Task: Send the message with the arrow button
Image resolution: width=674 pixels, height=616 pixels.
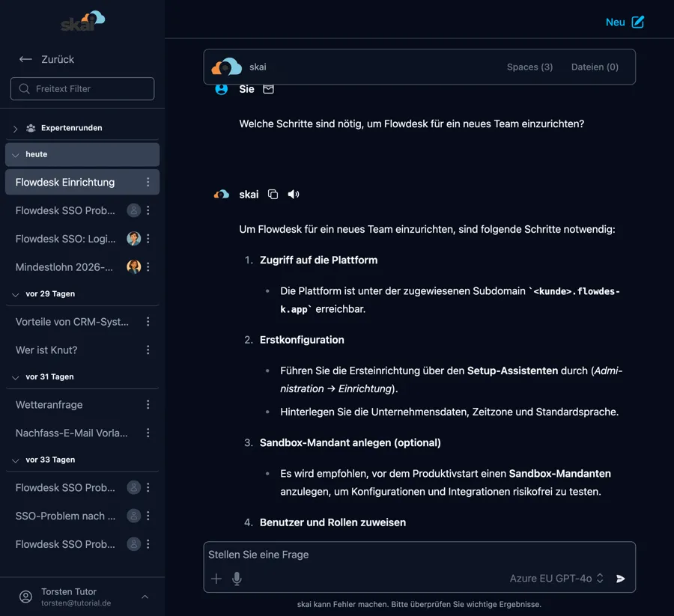Action: click(x=620, y=579)
